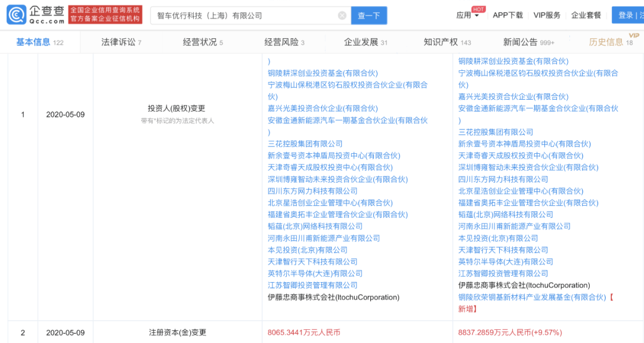Click 伊藤忠商事株式会社 text in the before-change column
644x343 pixels.
click(x=333, y=297)
